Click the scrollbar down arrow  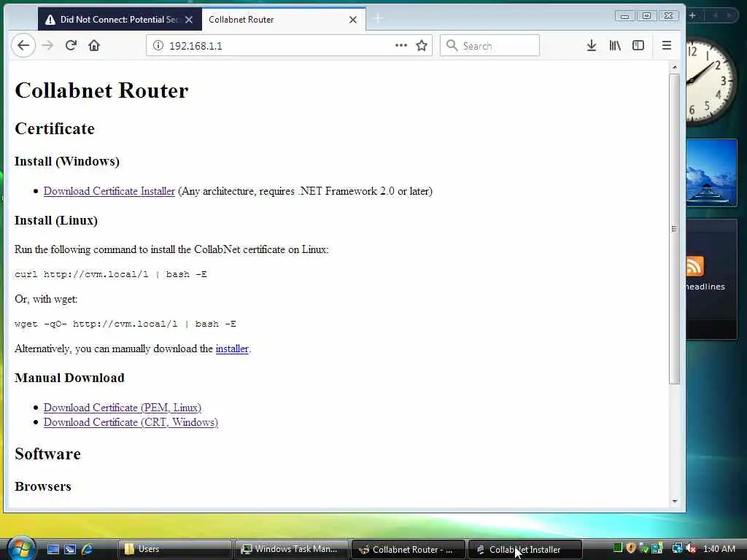pos(674,502)
